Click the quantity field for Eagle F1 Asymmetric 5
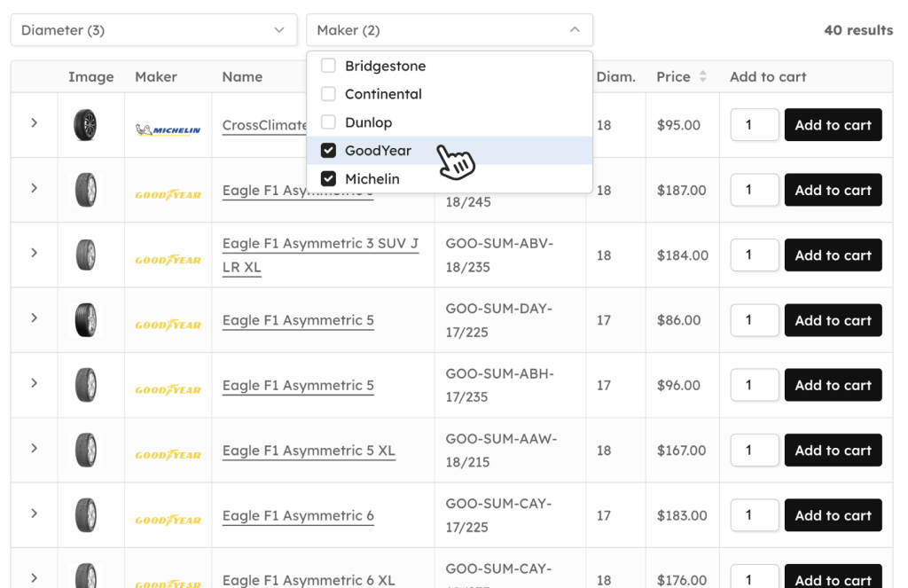908x588 pixels. (x=754, y=320)
